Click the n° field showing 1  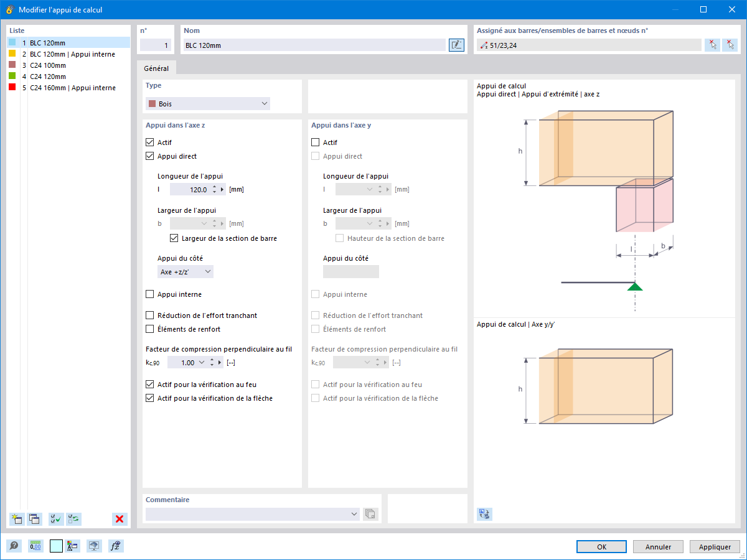pyautogui.click(x=155, y=45)
